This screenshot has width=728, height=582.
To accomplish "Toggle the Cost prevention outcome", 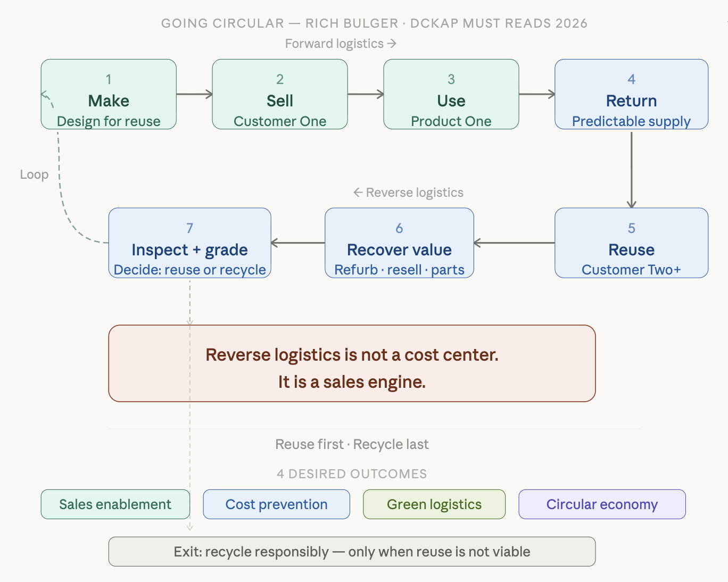I will [276, 504].
